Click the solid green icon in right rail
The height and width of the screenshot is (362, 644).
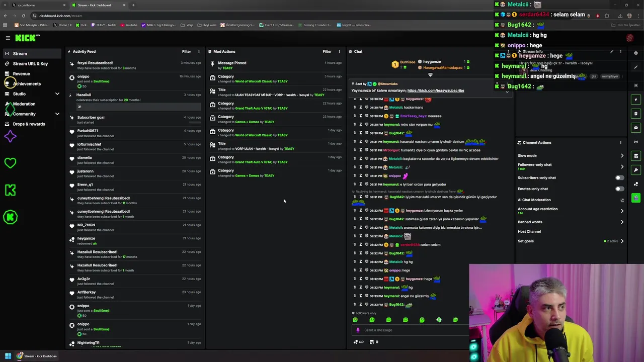pos(636,198)
